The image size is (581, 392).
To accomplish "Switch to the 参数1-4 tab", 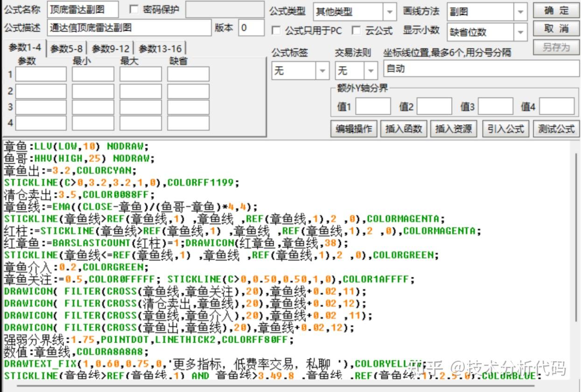I will pyautogui.click(x=24, y=48).
